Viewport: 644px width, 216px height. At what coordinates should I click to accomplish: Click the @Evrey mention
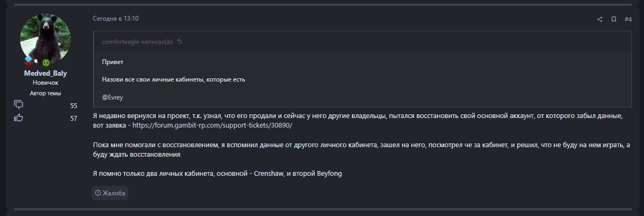coord(113,97)
